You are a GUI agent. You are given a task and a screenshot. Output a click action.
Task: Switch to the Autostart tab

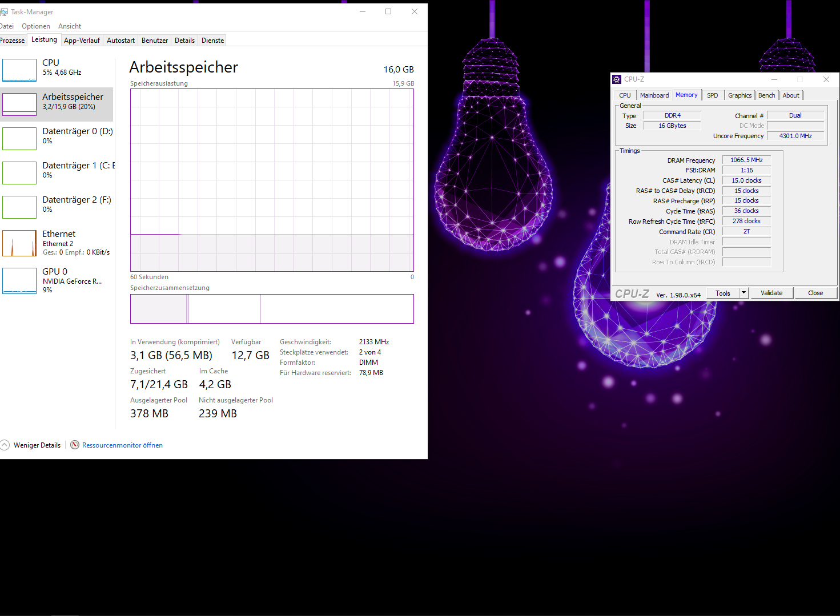pos(120,41)
